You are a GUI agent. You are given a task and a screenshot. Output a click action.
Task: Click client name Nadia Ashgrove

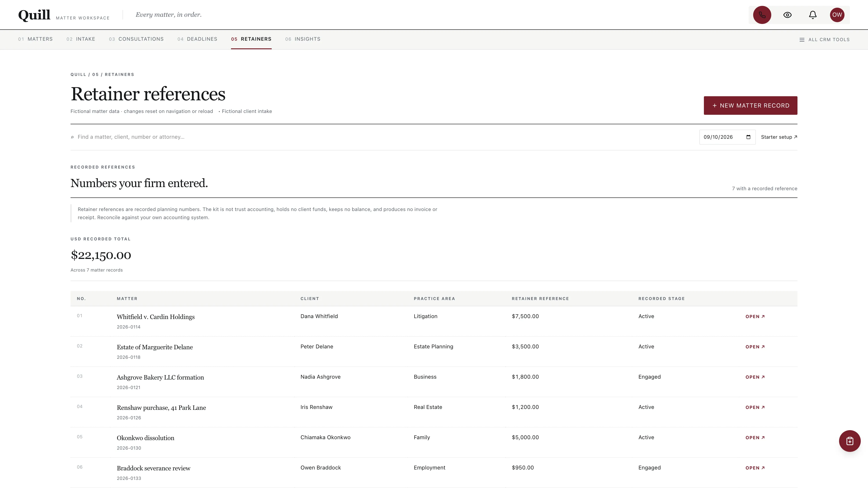click(x=321, y=377)
